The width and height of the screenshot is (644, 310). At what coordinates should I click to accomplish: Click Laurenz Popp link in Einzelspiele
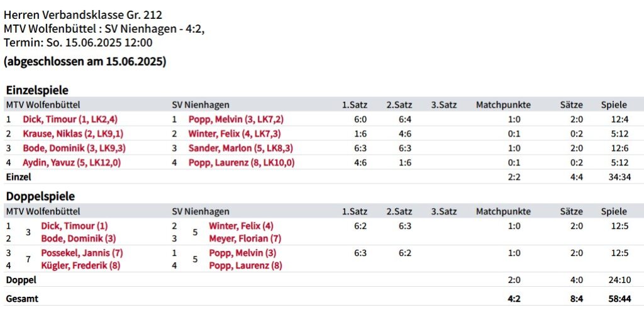click(x=241, y=162)
